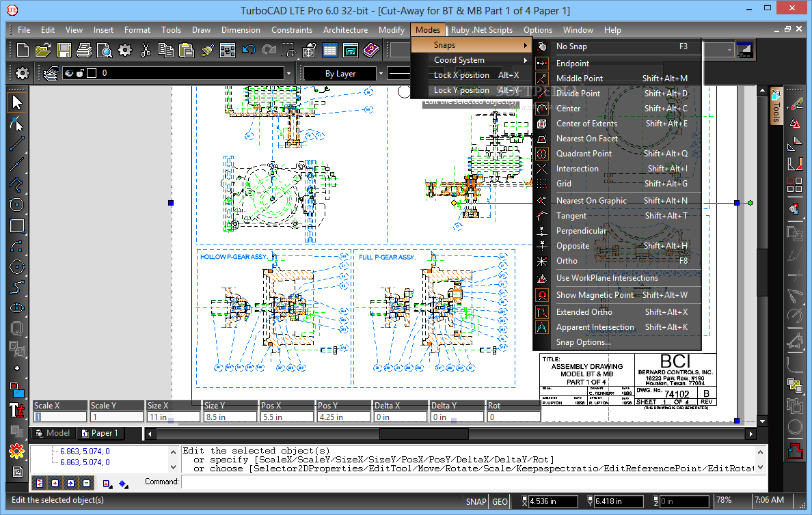The width and height of the screenshot is (812, 515).
Task: Print the drawing using the printer icon
Action: point(84,51)
